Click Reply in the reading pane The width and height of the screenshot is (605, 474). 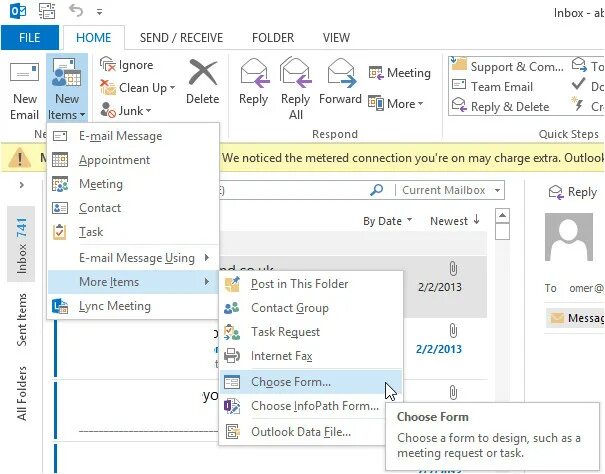pyautogui.click(x=573, y=192)
